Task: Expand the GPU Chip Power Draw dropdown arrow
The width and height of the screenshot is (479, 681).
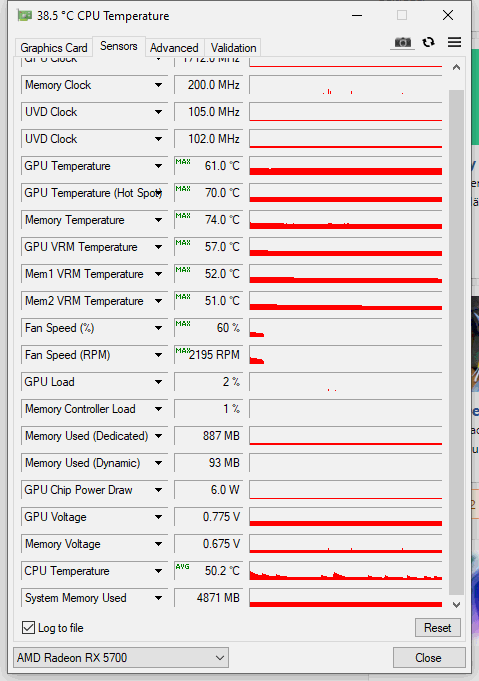Action: [159, 490]
